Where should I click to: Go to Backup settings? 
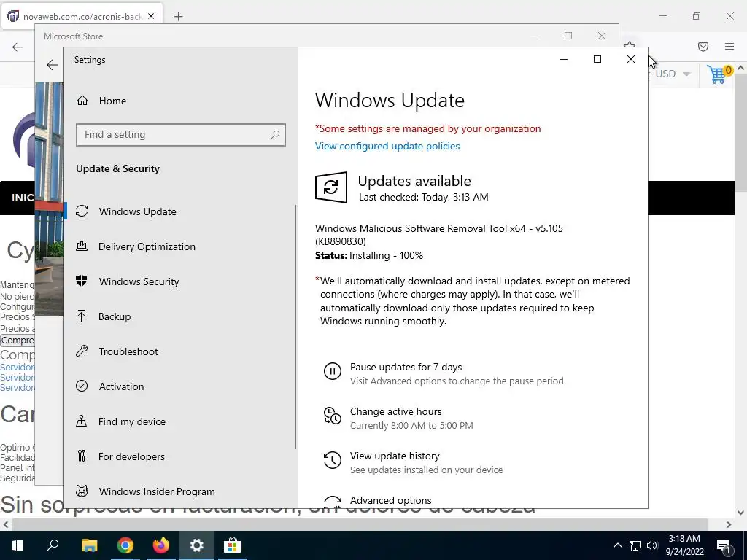115,316
